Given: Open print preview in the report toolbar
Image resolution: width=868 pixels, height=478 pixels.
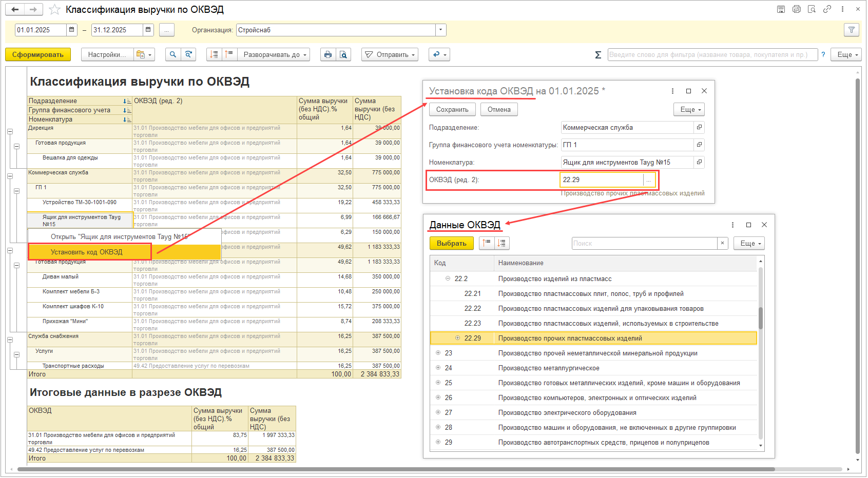Looking at the screenshot, I should pos(343,54).
